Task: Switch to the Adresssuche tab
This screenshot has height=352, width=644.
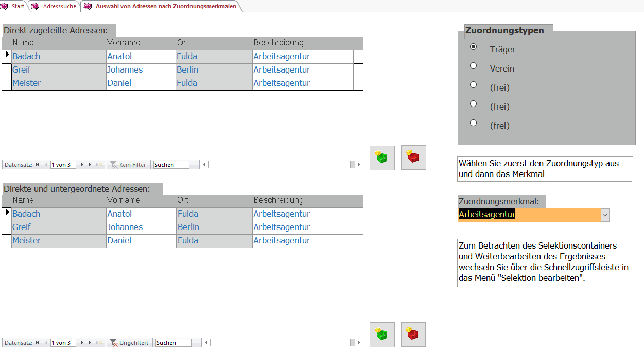Action: coord(55,6)
